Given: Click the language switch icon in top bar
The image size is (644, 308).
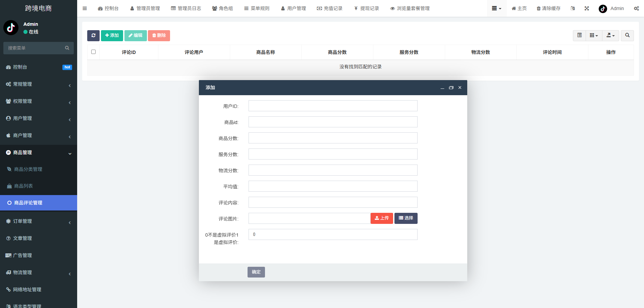Looking at the screenshot, I should click(573, 8).
